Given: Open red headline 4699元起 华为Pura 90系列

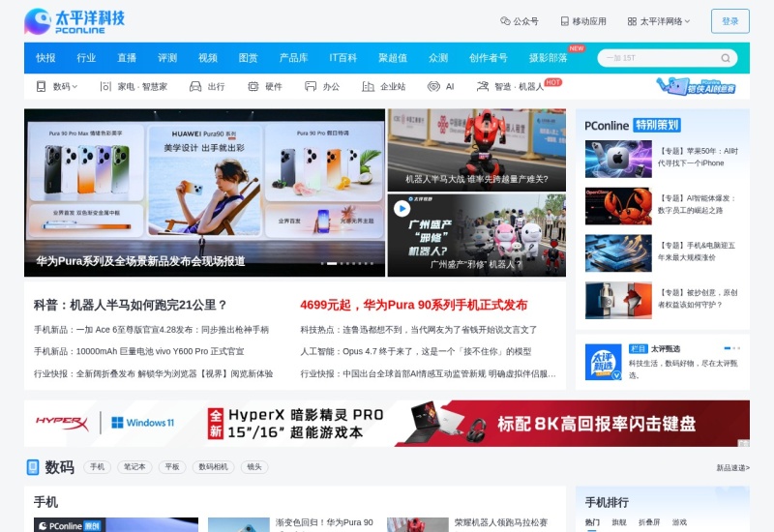Looking at the screenshot, I should [x=414, y=305].
